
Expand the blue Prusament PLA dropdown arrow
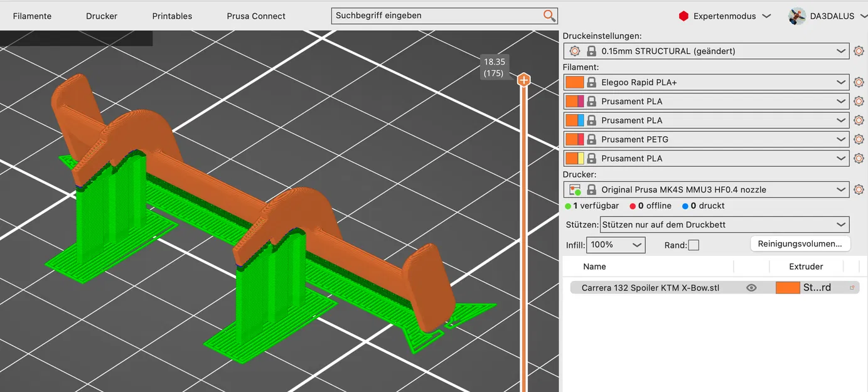(x=841, y=120)
